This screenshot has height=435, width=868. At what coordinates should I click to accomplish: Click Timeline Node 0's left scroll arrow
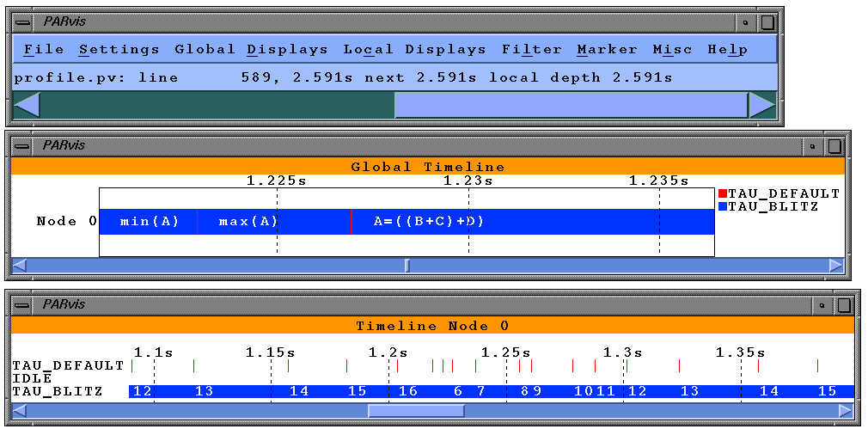click(x=21, y=411)
